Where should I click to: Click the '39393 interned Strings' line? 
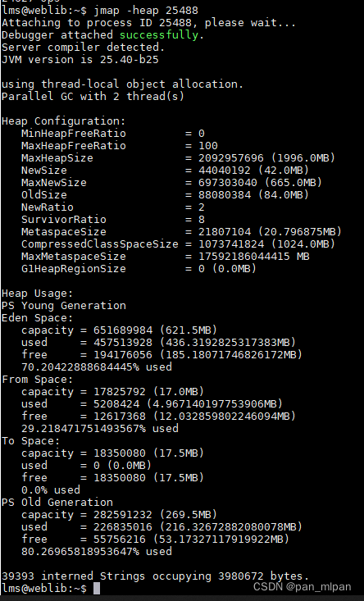pyautogui.click(x=155, y=576)
